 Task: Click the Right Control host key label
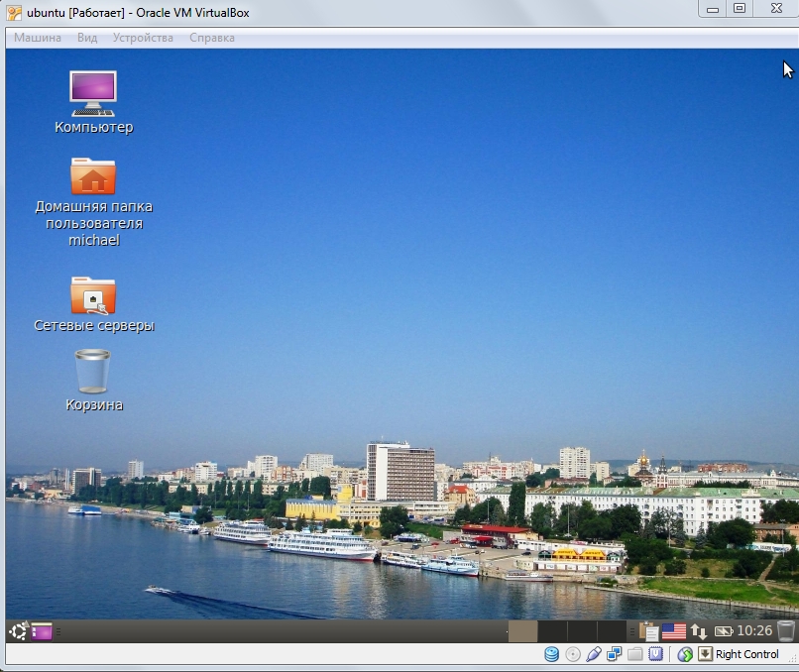[x=747, y=654]
